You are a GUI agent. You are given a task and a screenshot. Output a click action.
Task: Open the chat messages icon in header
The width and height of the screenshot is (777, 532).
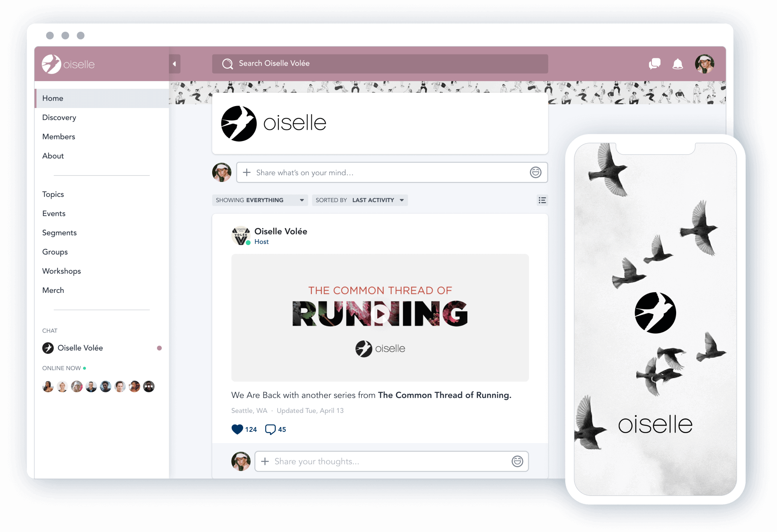tap(654, 64)
